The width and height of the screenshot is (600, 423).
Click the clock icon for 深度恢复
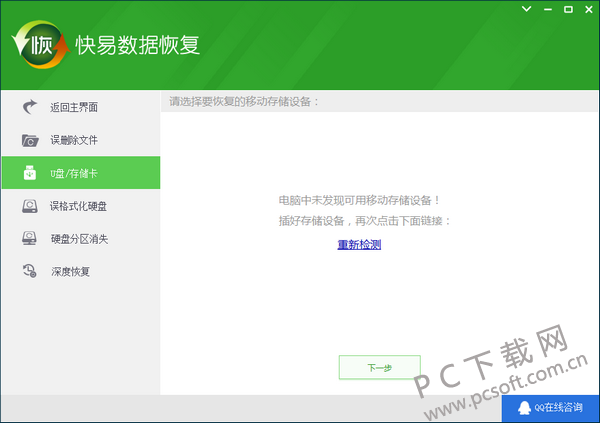click(29, 271)
